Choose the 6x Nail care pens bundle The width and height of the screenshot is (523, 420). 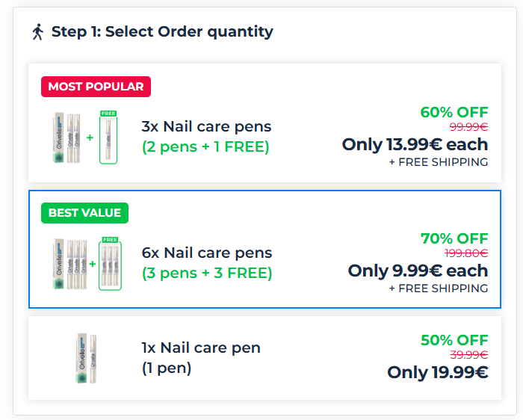[207, 253]
